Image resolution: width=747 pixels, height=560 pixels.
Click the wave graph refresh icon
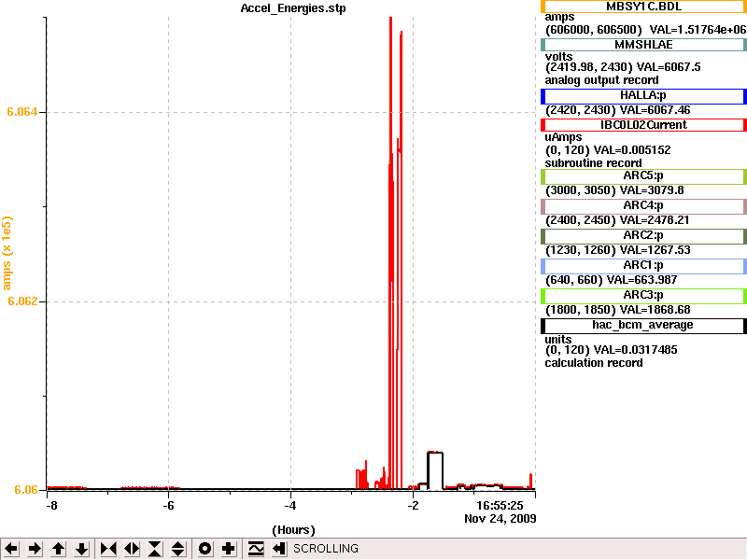coord(255,549)
